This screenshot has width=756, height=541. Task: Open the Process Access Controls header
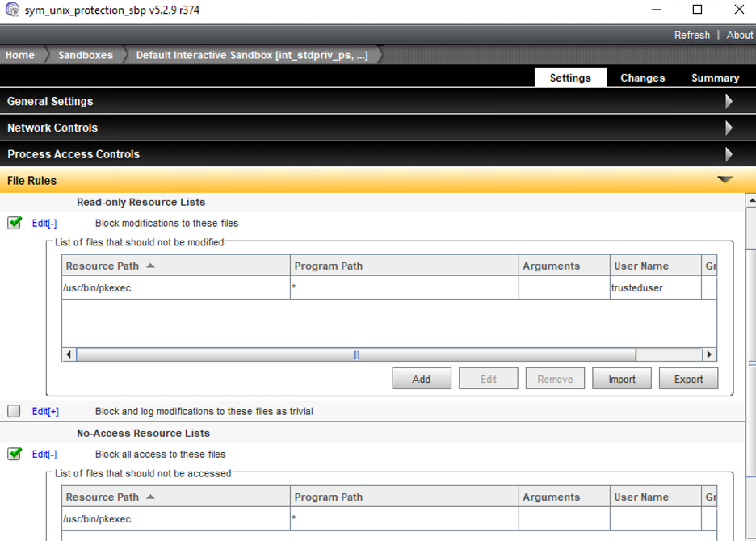[378, 154]
